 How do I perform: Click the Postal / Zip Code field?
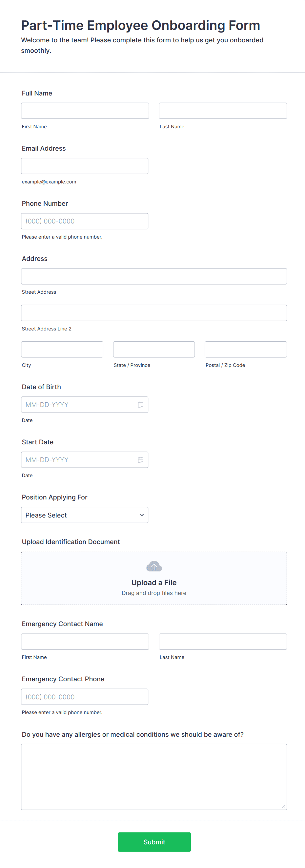click(245, 349)
